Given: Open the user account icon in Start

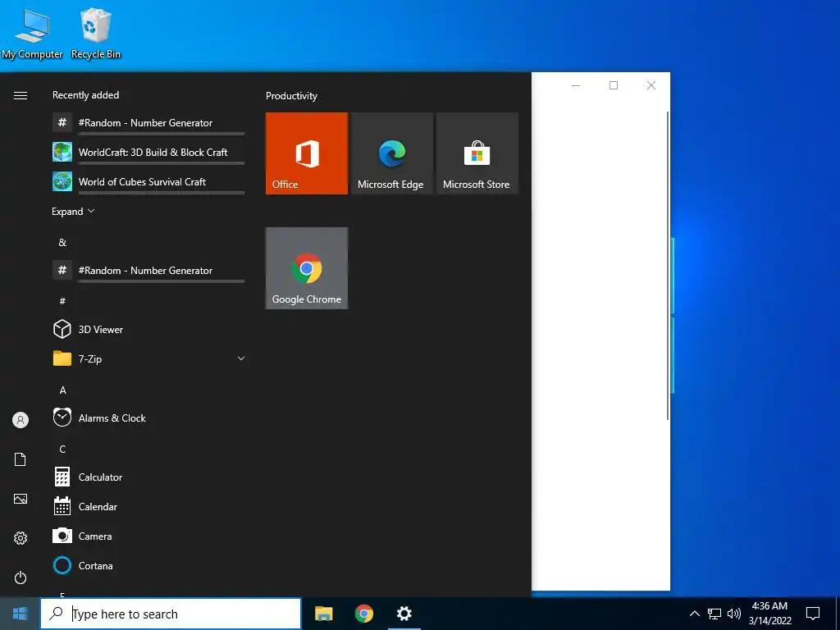Looking at the screenshot, I should coord(21,420).
